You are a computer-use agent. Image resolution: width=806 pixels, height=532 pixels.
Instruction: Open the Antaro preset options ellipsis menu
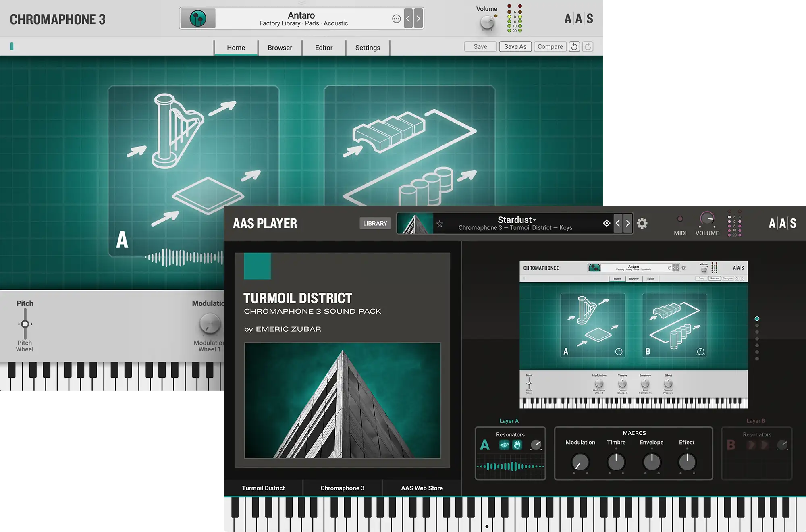pyautogui.click(x=396, y=19)
